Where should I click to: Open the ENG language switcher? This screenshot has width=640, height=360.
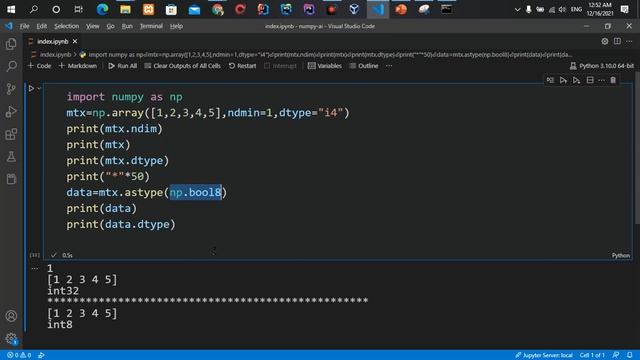pyautogui.click(x=576, y=9)
